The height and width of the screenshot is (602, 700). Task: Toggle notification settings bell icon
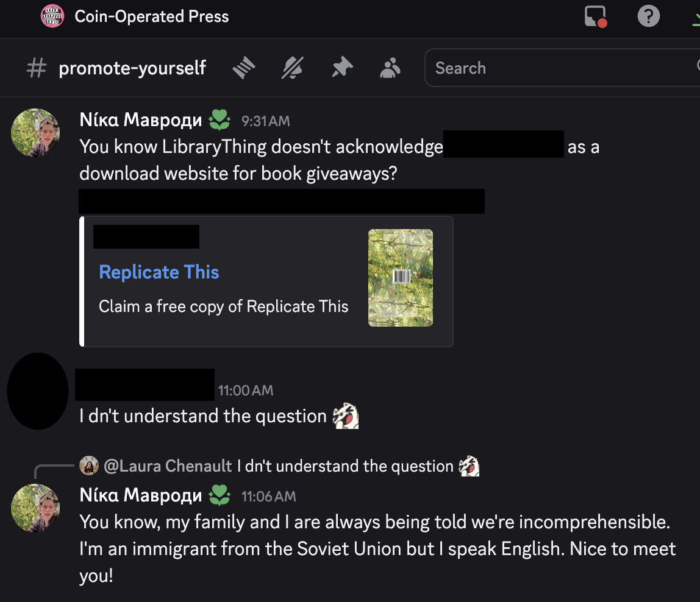point(293,68)
